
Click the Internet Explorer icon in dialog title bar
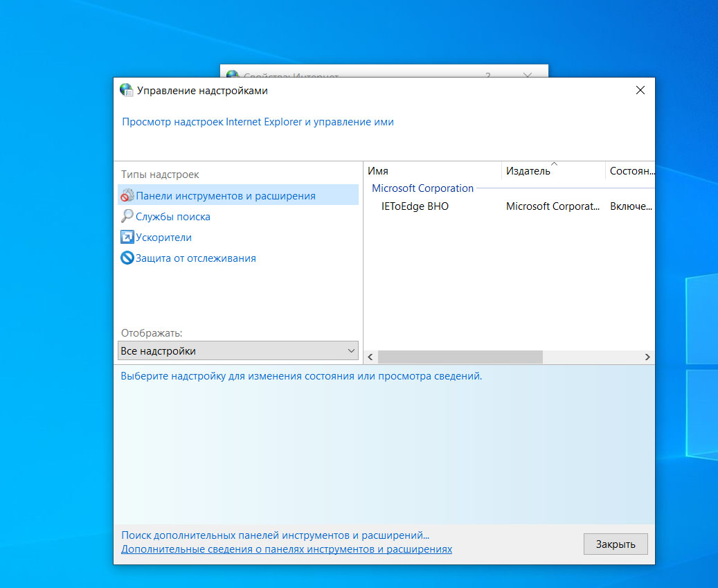[x=125, y=90]
